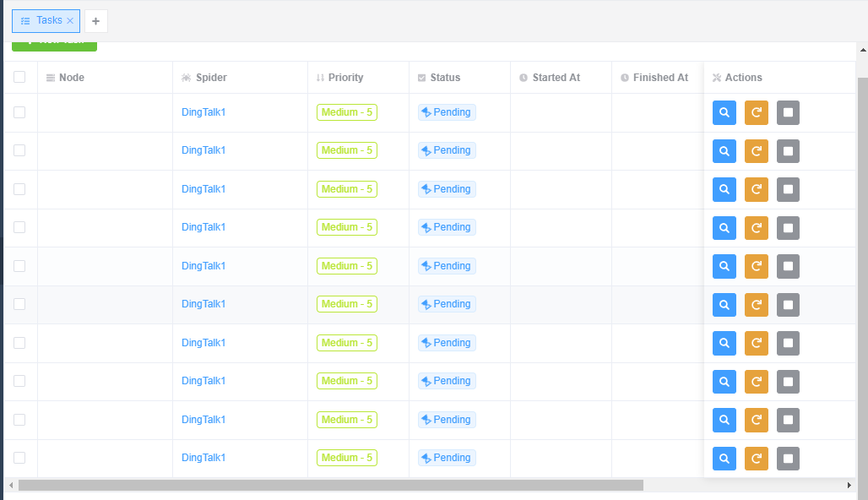Restart the task in the first row
Viewport: 868px width, 500px height.
point(757,113)
